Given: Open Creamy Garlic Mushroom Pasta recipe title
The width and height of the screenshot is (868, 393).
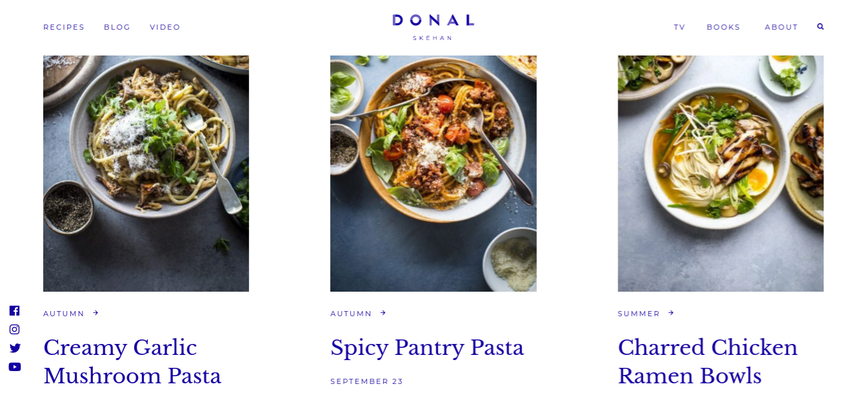Looking at the screenshot, I should [132, 361].
